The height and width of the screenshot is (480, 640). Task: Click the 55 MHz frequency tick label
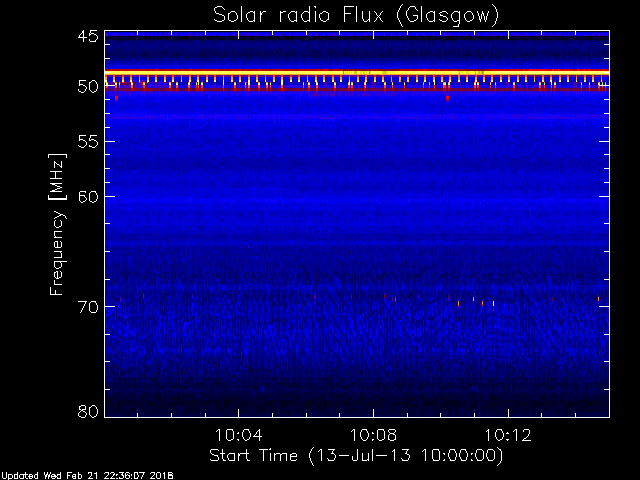(x=86, y=142)
